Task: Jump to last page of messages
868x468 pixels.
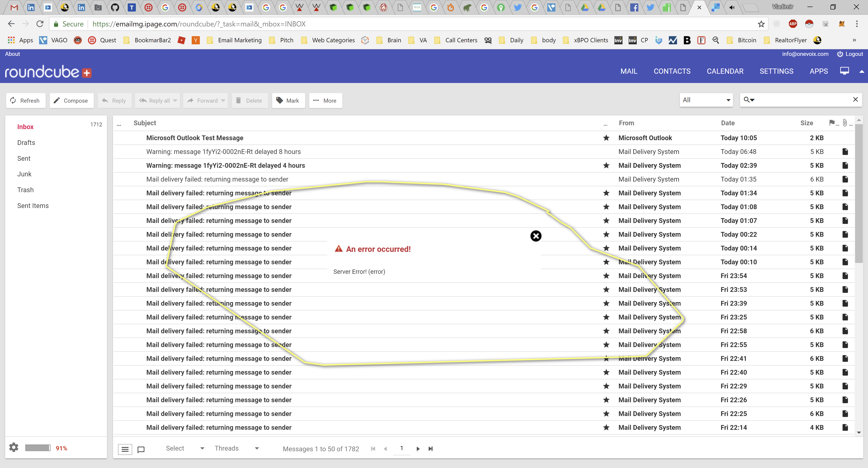Action: click(430, 449)
